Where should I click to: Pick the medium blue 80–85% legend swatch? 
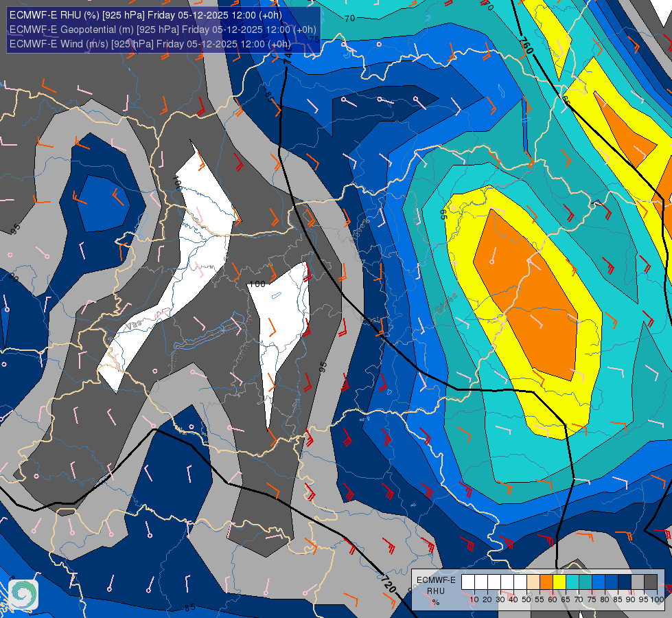612,582
